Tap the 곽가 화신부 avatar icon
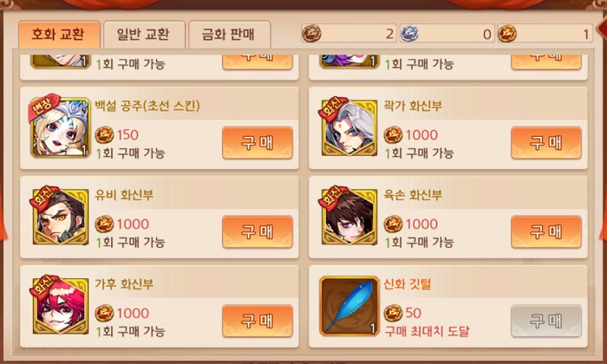Screen dimensions: 607x364 tap(349, 128)
